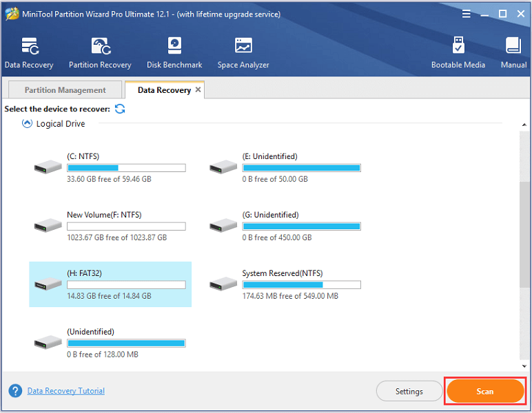Click '0 B free of 450.00 GB'
This screenshot has width=532, height=413.
pyautogui.click(x=277, y=237)
